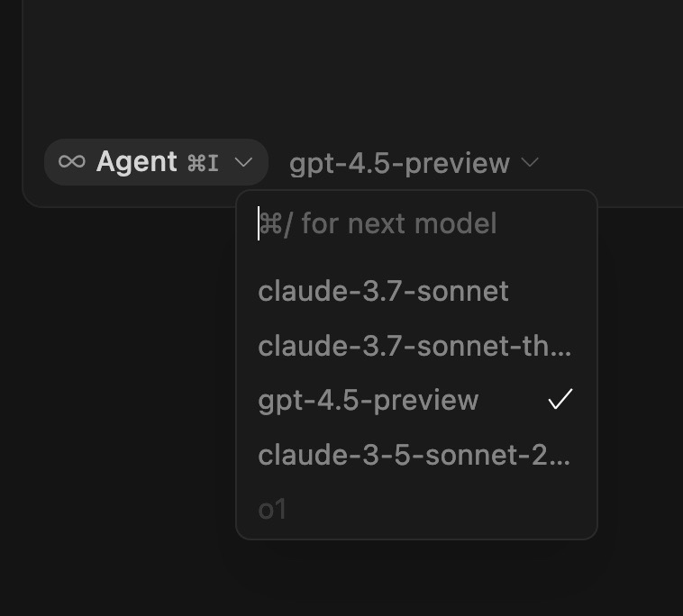
Task: Click the Agent mode label text
Action: (136, 162)
